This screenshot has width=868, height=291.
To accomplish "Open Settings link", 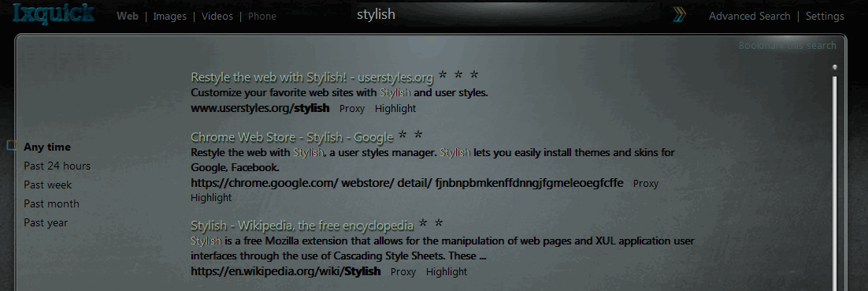I will (825, 16).
